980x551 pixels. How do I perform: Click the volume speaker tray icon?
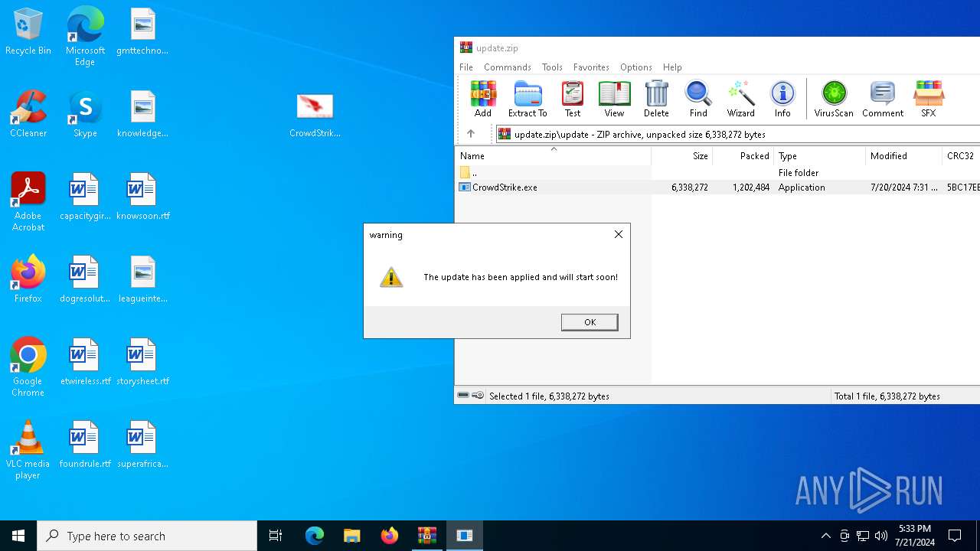tap(881, 536)
